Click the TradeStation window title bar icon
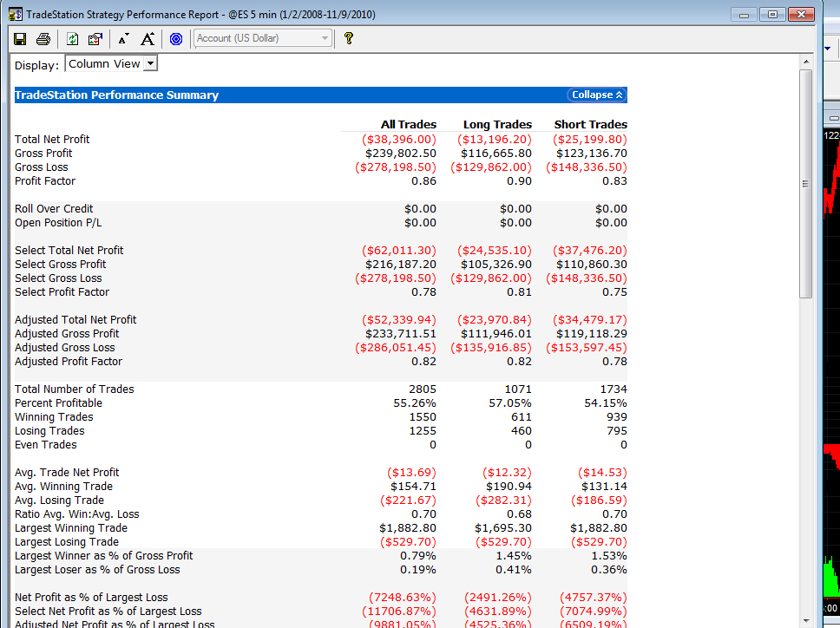840x628 pixels. point(15,15)
